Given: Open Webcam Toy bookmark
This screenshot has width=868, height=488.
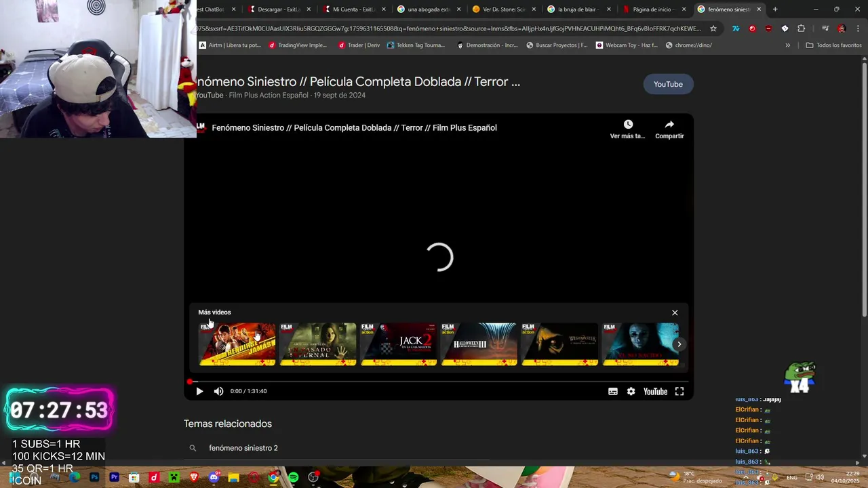Looking at the screenshot, I should point(627,45).
